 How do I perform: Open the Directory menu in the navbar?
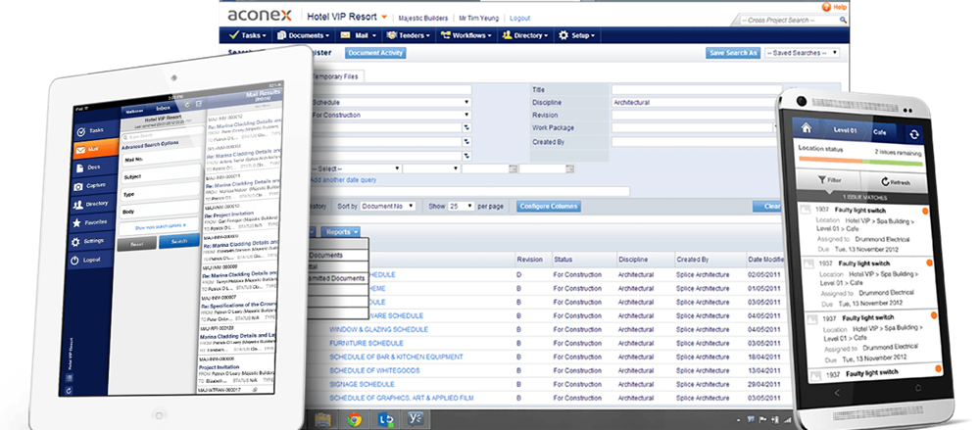(525, 35)
